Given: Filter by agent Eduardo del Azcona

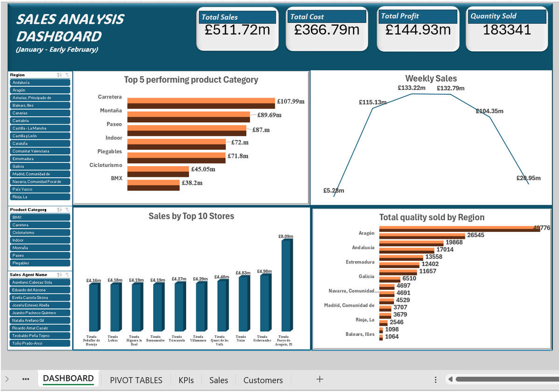Looking at the screenshot, I should tap(40, 290).
